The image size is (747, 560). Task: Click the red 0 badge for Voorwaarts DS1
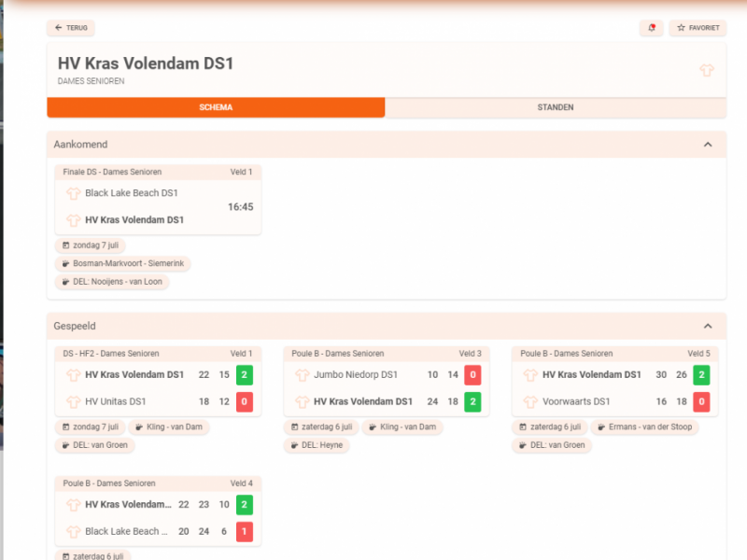[x=701, y=401]
